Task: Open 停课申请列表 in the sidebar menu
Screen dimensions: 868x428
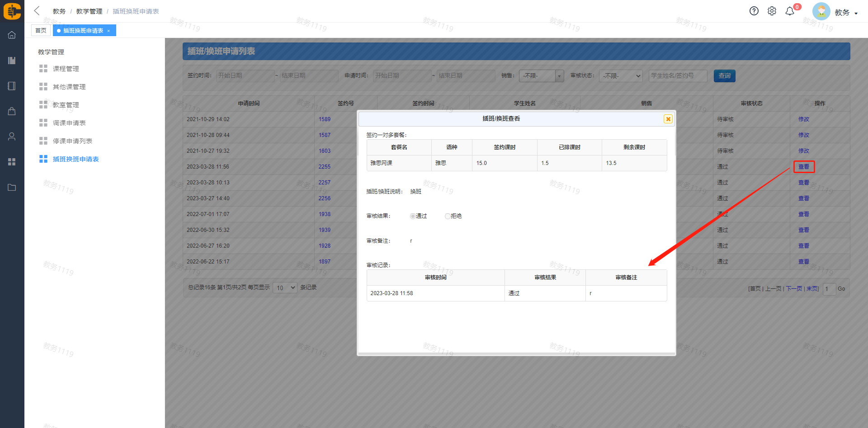Action: [72, 141]
